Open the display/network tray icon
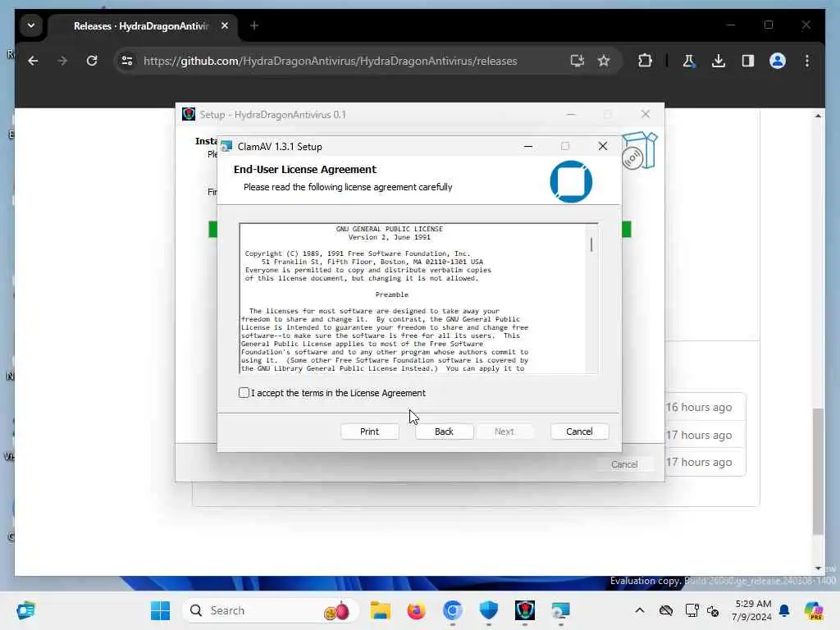840x630 pixels. (x=692, y=610)
